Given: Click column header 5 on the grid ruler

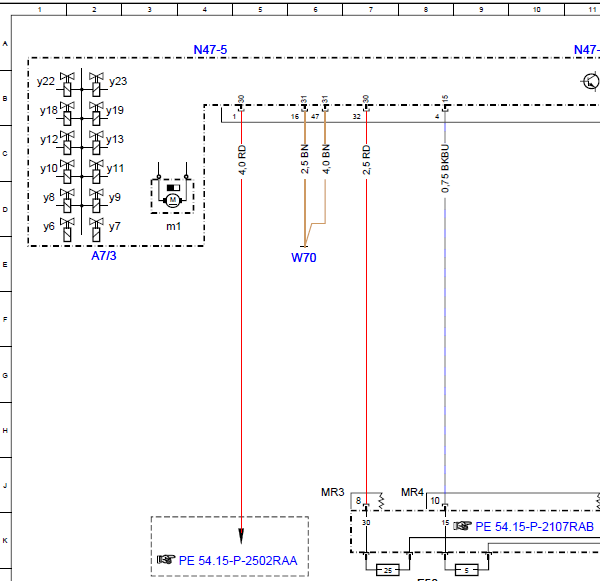Looking at the screenshot, I should (x=260, y=10).
